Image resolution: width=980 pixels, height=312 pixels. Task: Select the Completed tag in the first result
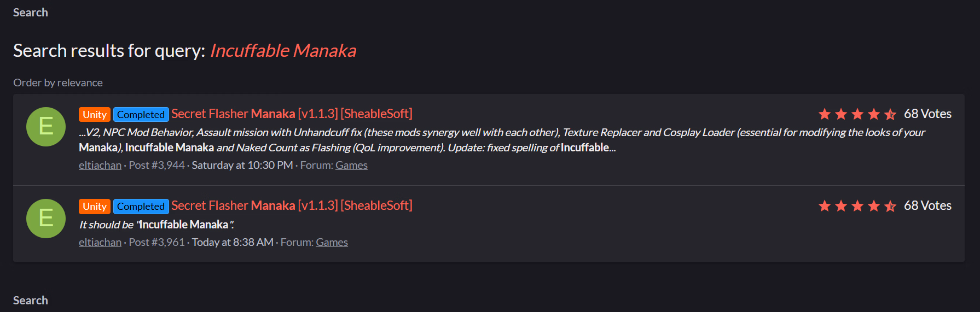pos(141,115)
